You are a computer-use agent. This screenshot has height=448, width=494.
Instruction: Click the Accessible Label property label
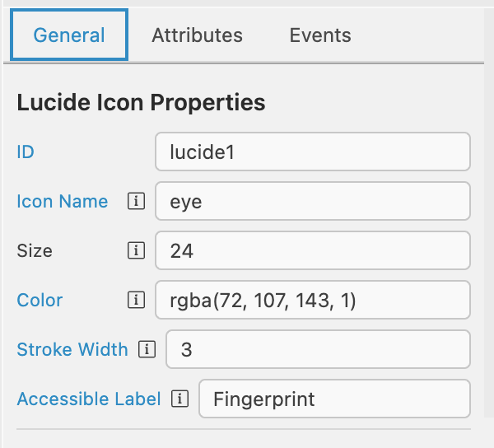(x=89, y=399)
